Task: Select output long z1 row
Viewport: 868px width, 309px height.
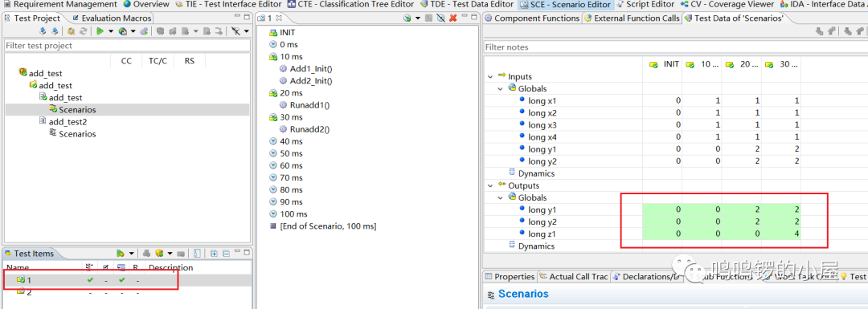Action: click(642, 234)
